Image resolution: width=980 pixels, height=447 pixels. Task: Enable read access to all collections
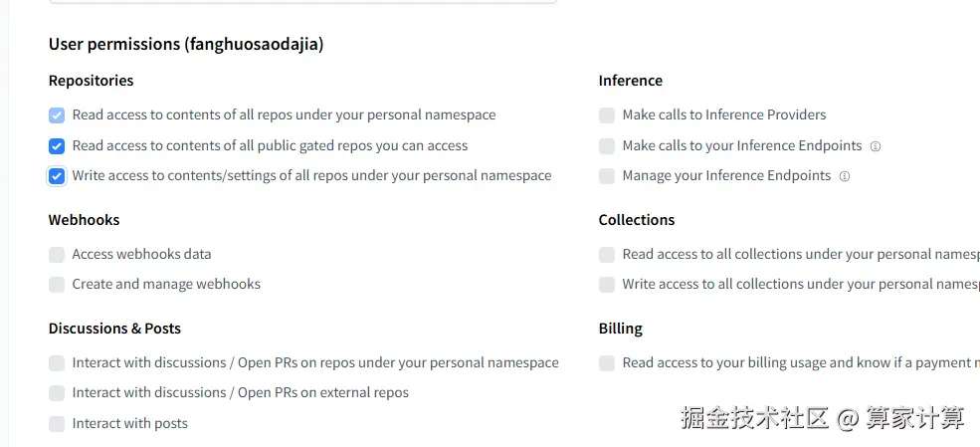[x=607, y=255]
